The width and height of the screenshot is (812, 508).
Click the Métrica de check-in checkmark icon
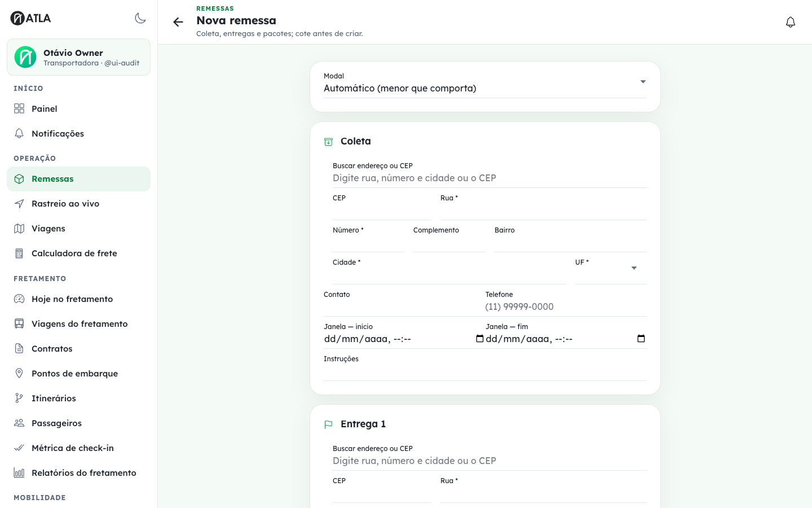point(19,448)
